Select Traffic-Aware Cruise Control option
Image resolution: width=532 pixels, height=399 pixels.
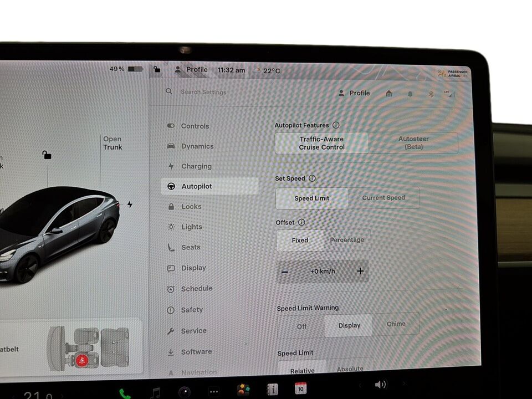[321, 143]
